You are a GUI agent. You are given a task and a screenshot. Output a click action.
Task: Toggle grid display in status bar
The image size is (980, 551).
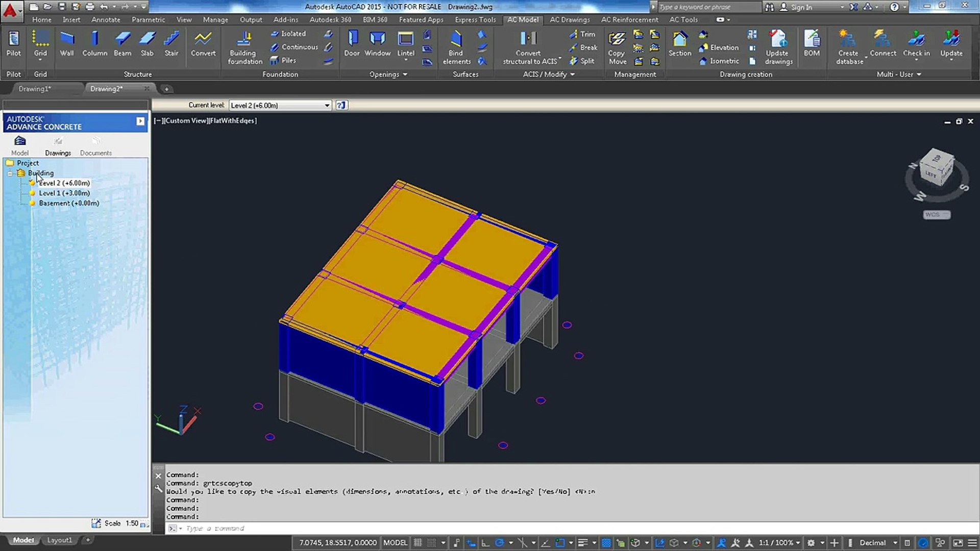(418, 543)
